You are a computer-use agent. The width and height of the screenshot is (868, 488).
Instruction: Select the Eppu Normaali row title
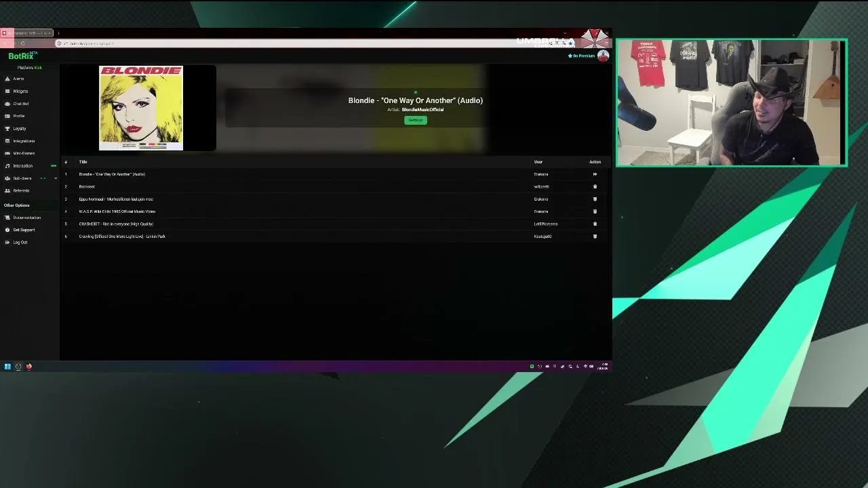coord(116,199)
